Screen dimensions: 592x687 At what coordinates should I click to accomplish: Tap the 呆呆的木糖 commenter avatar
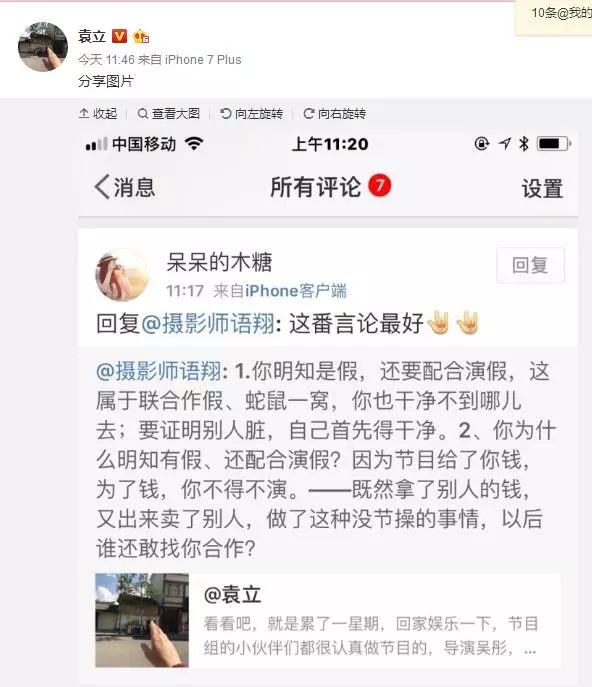coord(122,275)
